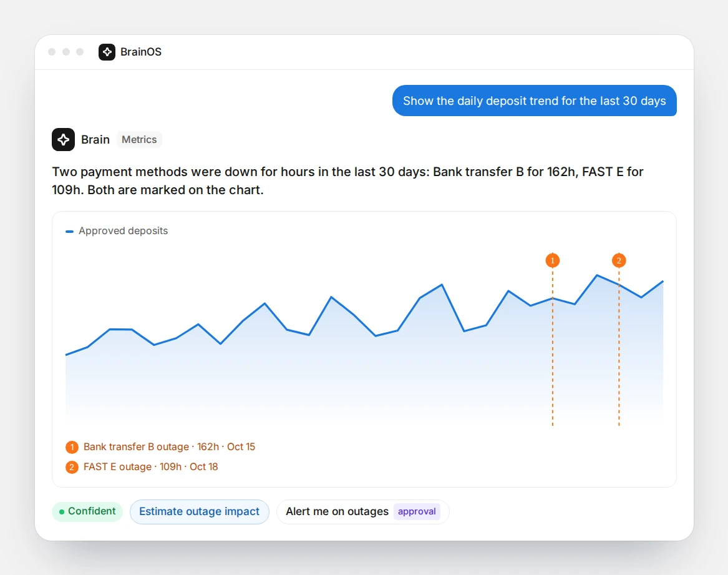Select chart marker 1 for Bank transfer outage

(x=553, y=260)
